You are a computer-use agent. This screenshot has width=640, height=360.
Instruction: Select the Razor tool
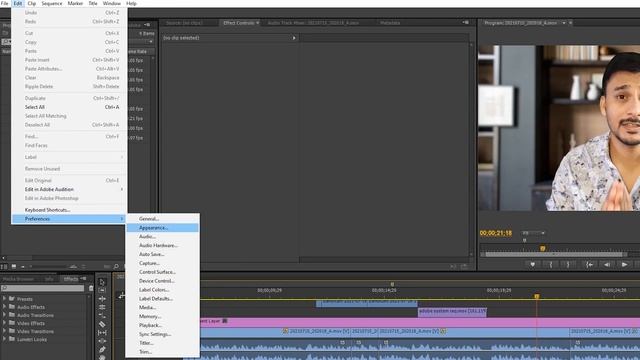click(102, 324)
